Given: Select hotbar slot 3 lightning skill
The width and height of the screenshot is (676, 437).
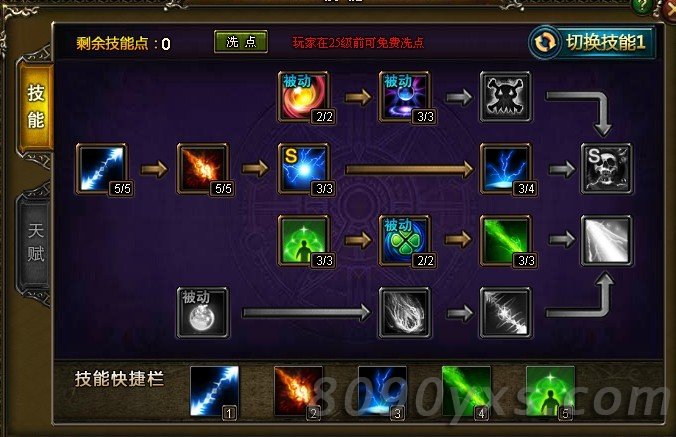Looking at the screenshot, I should [x=382, y=391].
